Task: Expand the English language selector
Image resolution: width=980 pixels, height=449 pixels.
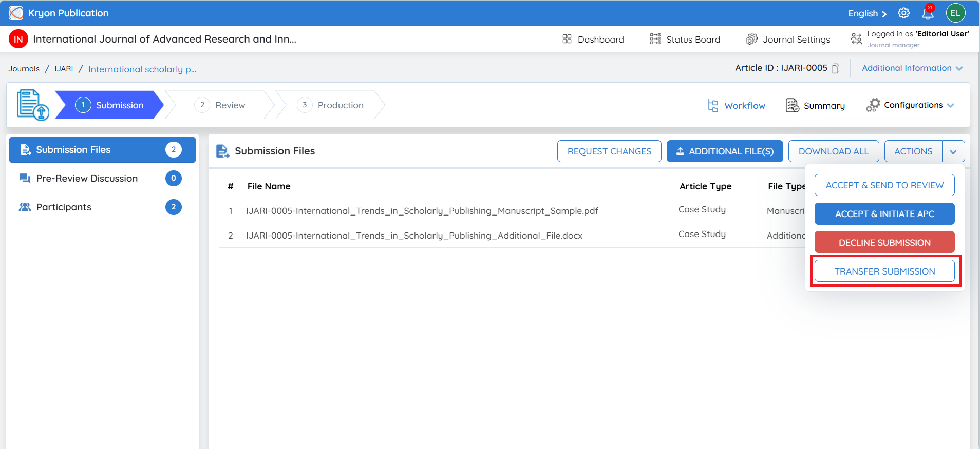Action: click(867, 13)
